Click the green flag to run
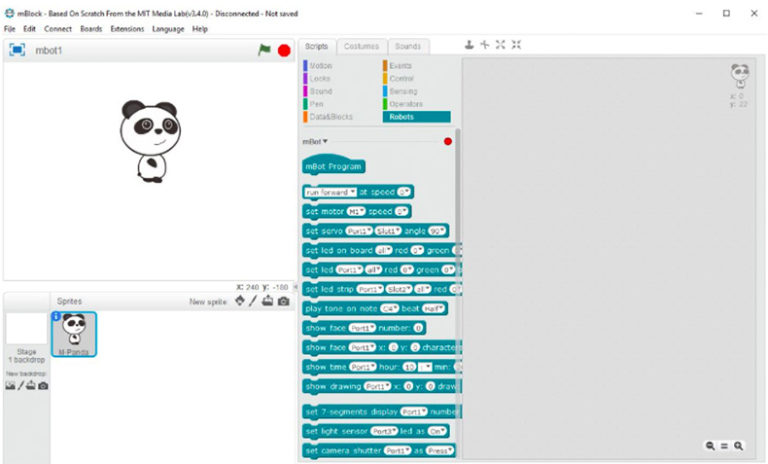Screen dimensions: 768x464 click(264, 50)
